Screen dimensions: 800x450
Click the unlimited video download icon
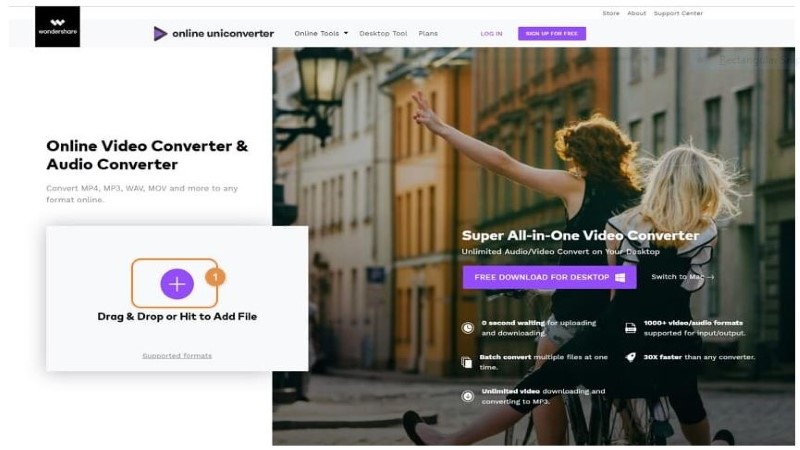pyautogui.click(x=467, y=396)
